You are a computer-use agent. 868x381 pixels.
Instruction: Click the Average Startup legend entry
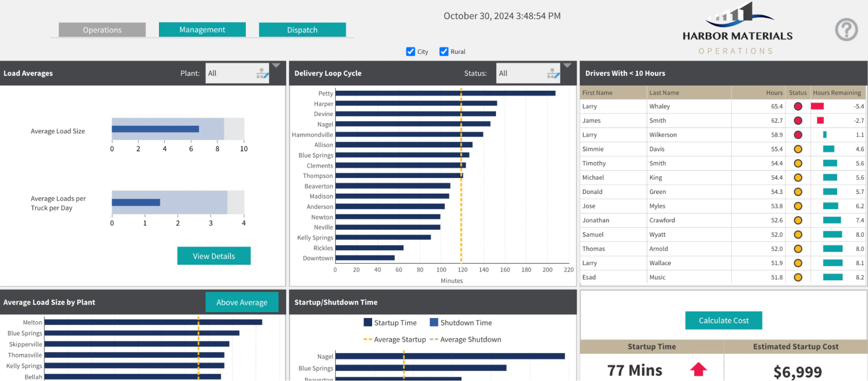coord(395,339)
